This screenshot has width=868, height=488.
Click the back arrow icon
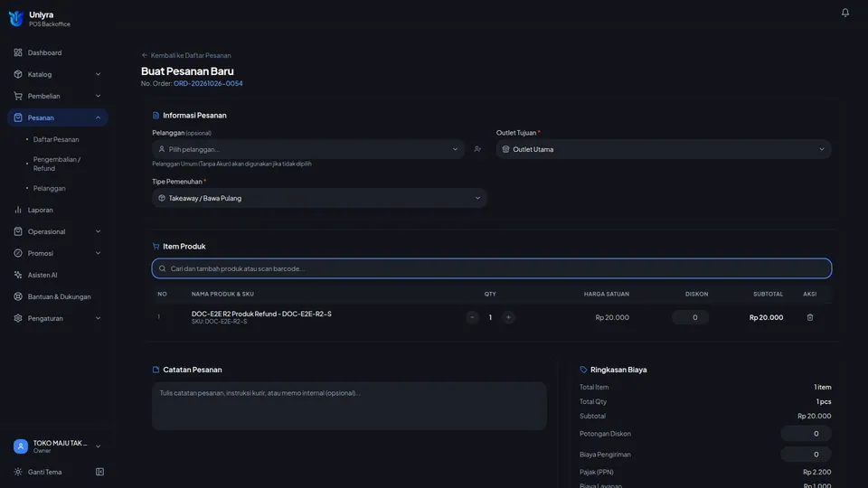point(145,55)
